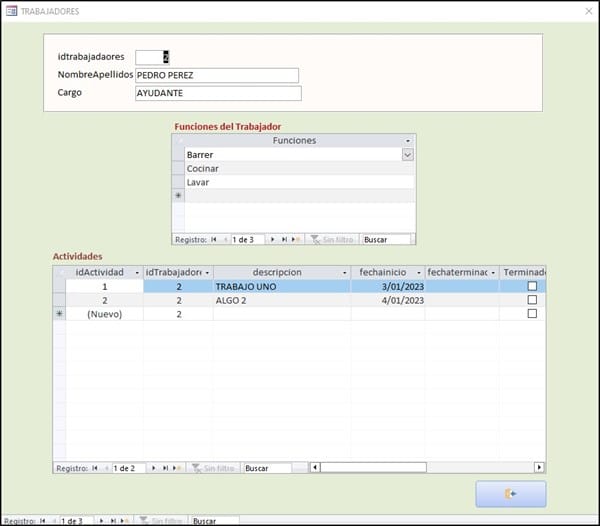Viewport: 600px width, 526px height.
Task: Close the TRABAJADORES form window
Action: tap(589, 11)
